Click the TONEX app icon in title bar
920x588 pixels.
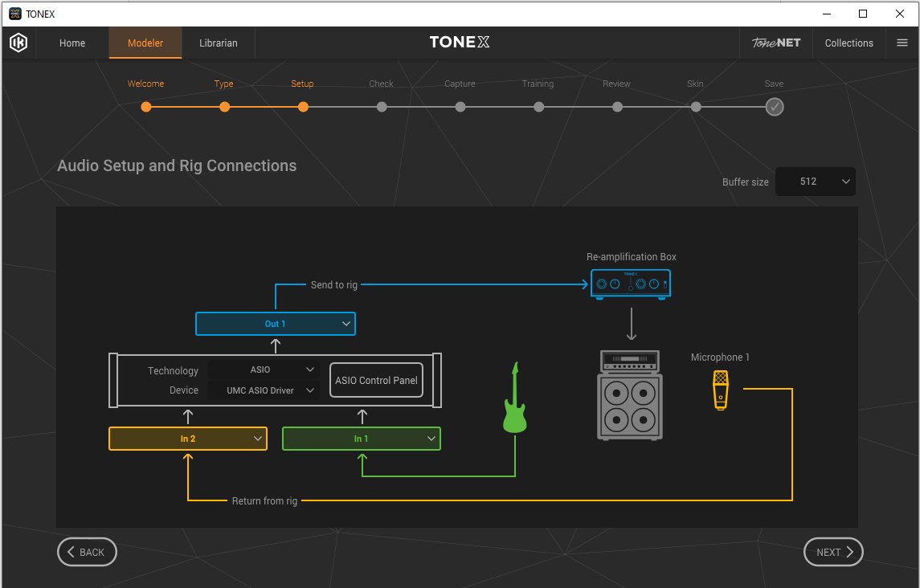pyautogui.click(x=15, y=14)
